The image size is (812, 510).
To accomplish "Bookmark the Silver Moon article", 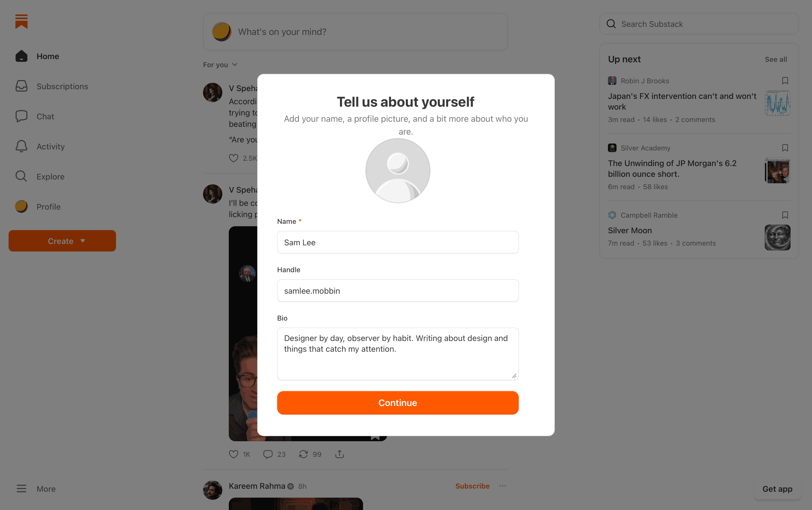I will tap(785, 215).
